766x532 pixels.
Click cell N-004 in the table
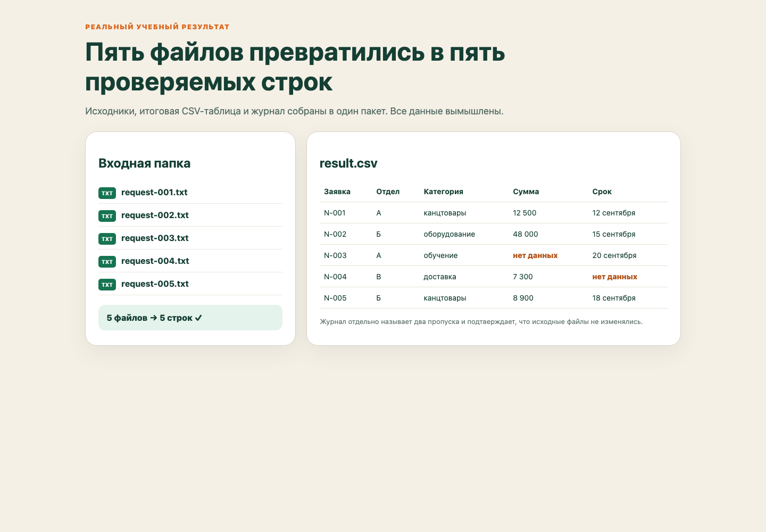tap(335, 277)
